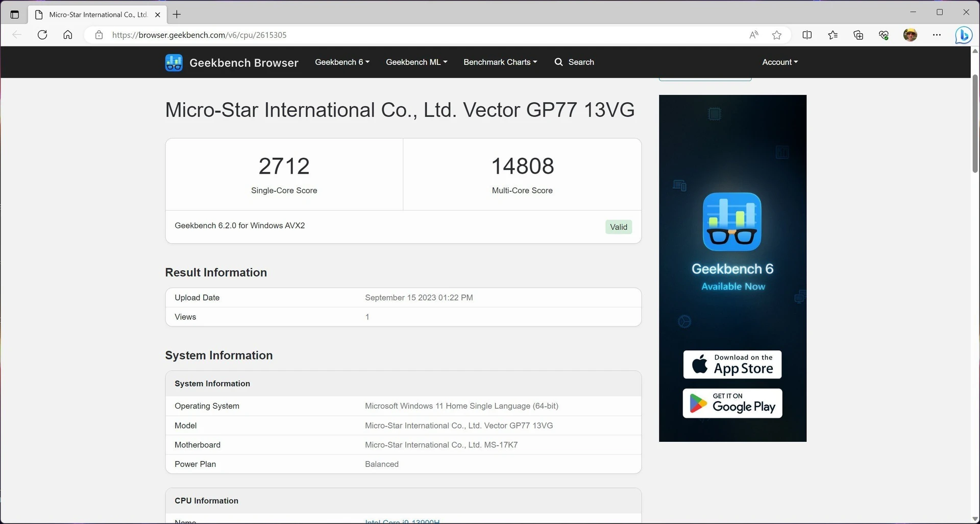980x524 pixels.
Task: Click the Multi-Core Score label
Action: pyautogui.click(x=522, y=190)
